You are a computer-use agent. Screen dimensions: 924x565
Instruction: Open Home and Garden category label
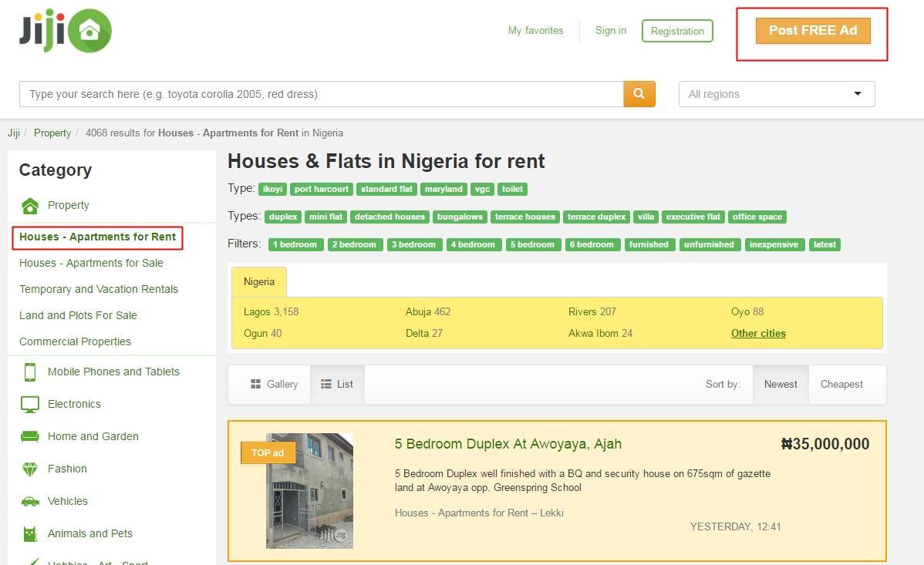(93, 436)
